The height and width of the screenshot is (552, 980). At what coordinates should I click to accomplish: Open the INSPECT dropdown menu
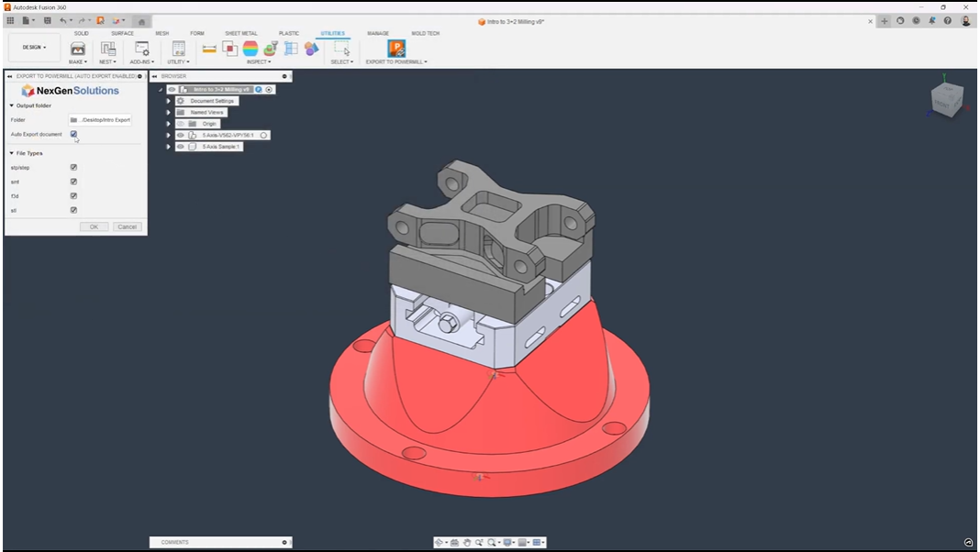pos(259,61)
